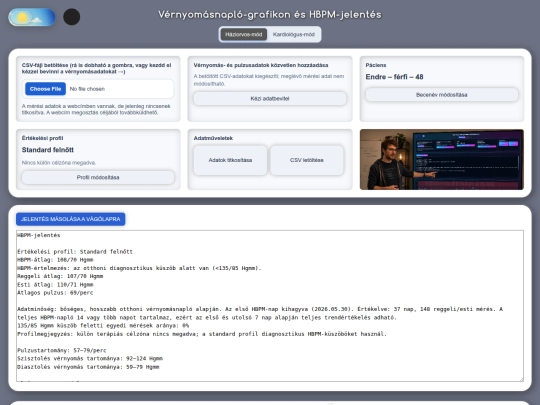Viewport: 540px width, 405px height.
Task: Switch to Háziorvos-mód tab
Action: pos(243,34)
